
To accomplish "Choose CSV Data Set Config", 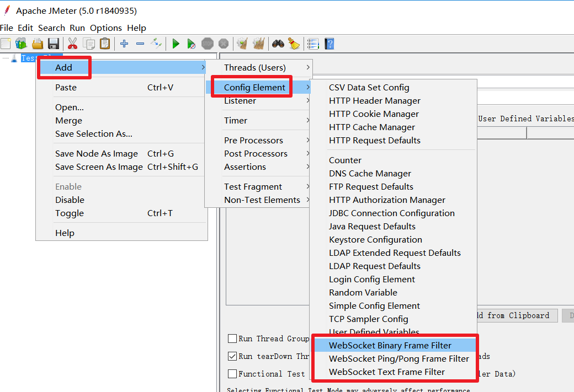I will point(394,88).
